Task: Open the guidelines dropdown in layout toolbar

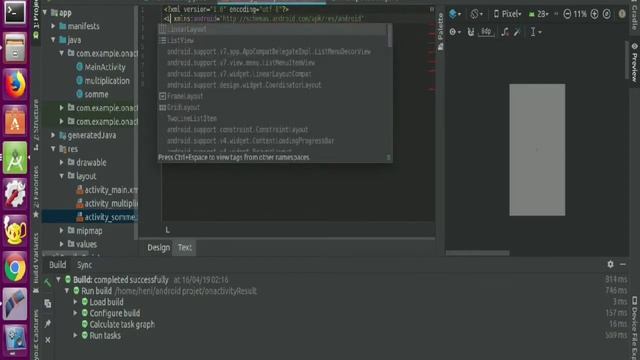Action: [x=535, y=32]
